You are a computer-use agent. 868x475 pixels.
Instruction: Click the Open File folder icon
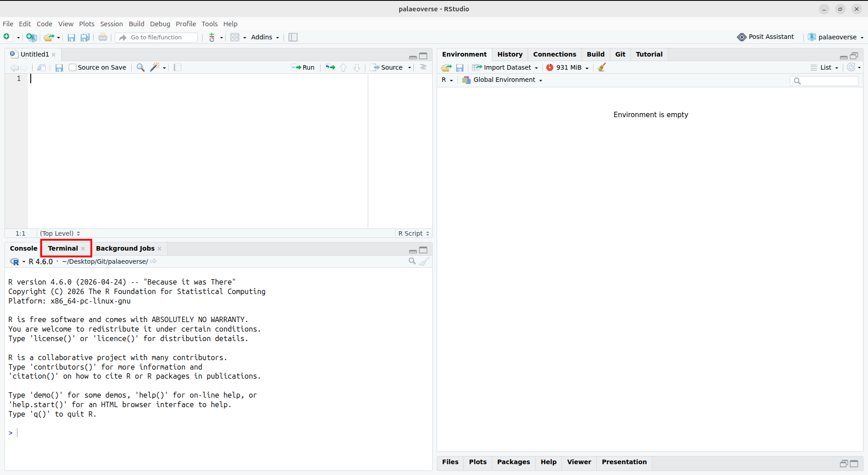[49, 37]
